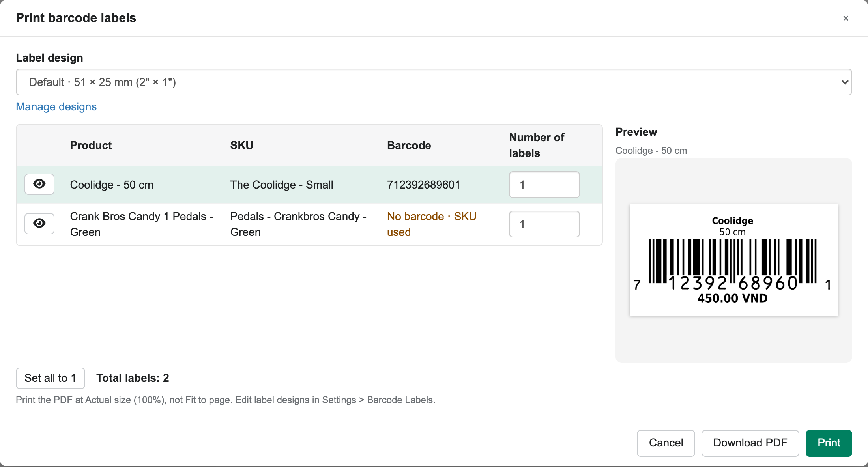
Task: Click the Manage designs link
Action: 56,106
